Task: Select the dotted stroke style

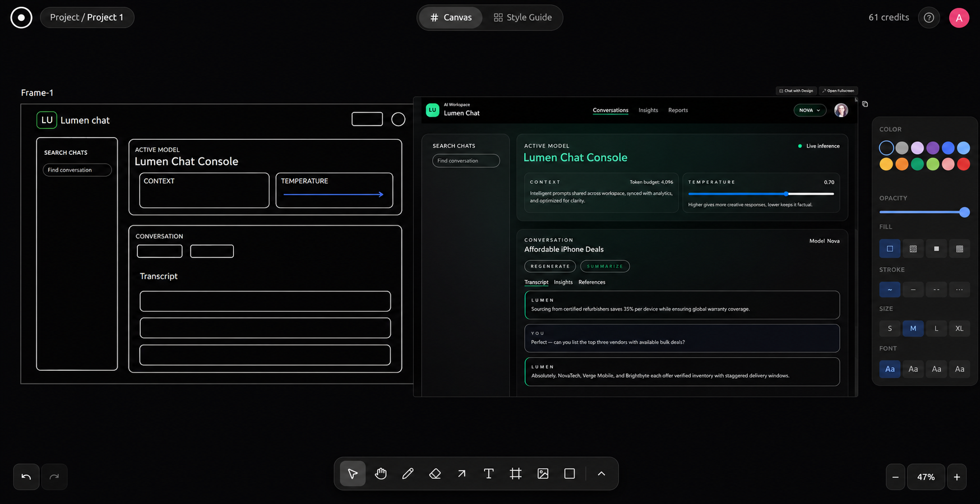Action: point(959,290)
